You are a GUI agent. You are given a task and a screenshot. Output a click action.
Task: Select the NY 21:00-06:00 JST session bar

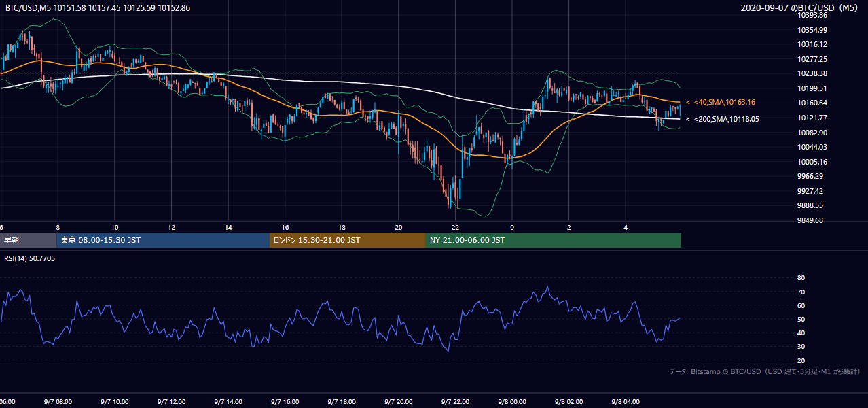pos(554,240)
